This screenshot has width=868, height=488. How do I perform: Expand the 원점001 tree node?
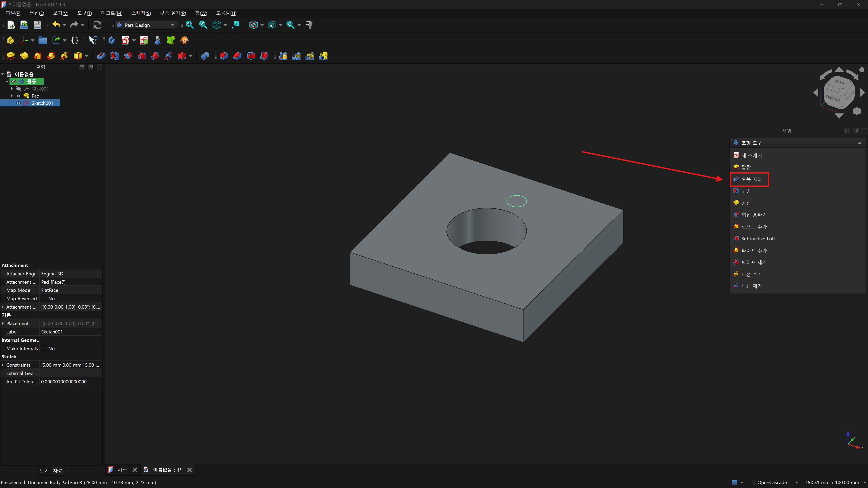click(12, 89)
